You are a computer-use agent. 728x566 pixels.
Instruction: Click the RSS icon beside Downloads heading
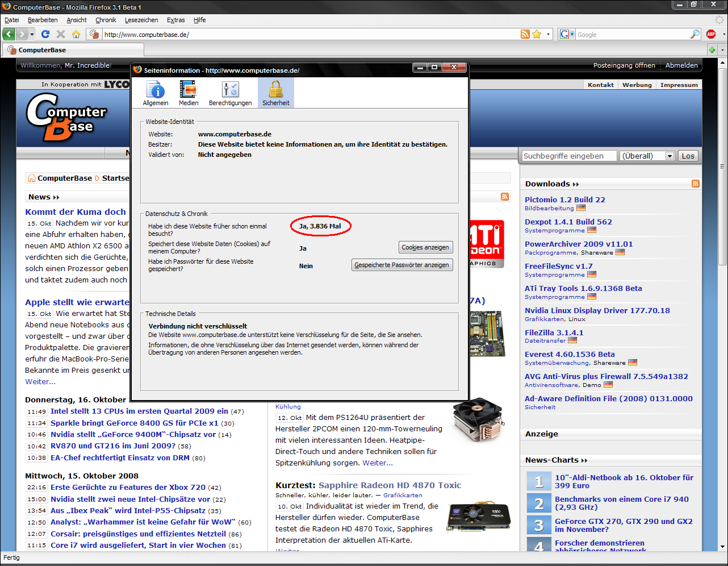point(696,184)
